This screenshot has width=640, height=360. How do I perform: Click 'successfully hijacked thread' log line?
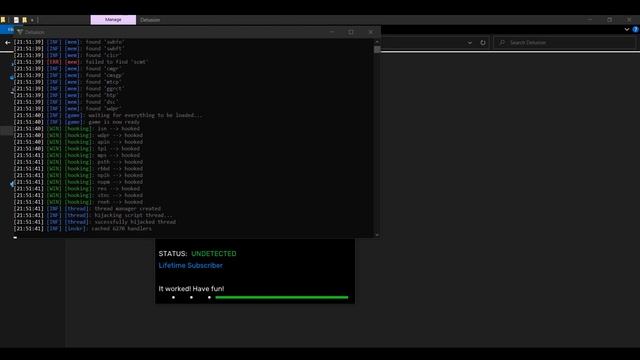[95, 222]
